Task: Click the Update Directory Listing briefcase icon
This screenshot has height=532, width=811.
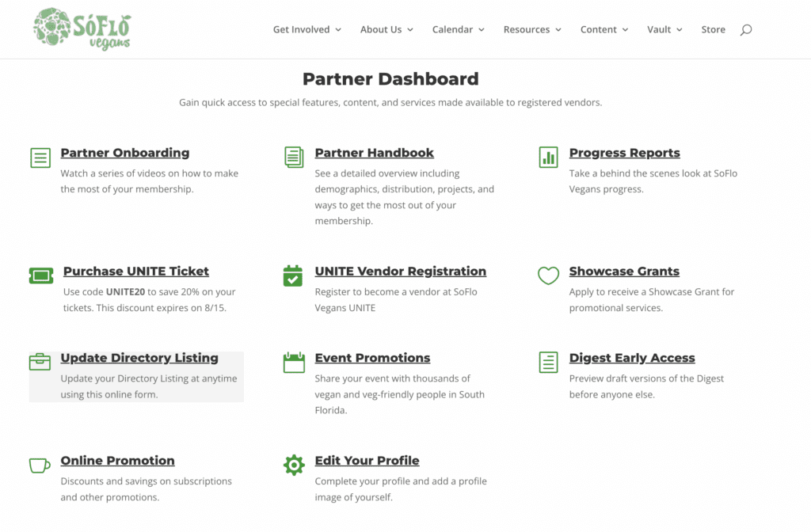Action: 40,361
